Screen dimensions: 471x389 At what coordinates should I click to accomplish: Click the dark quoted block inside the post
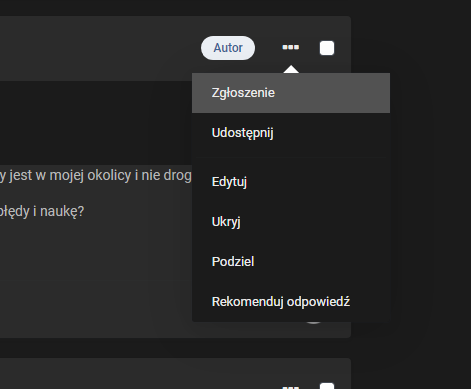(x=96, y=123)
